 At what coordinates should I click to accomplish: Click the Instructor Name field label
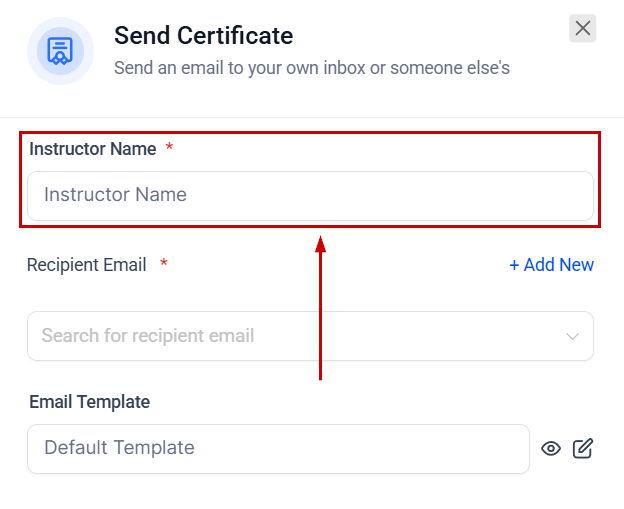click(x=93, y=149)
